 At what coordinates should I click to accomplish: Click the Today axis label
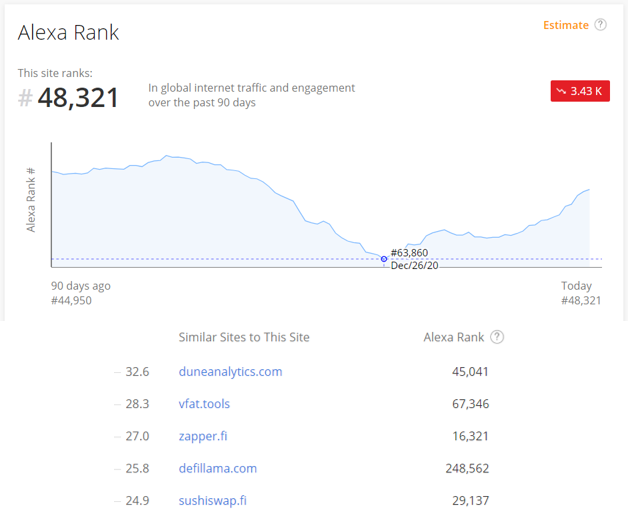[x=576, y=286]
